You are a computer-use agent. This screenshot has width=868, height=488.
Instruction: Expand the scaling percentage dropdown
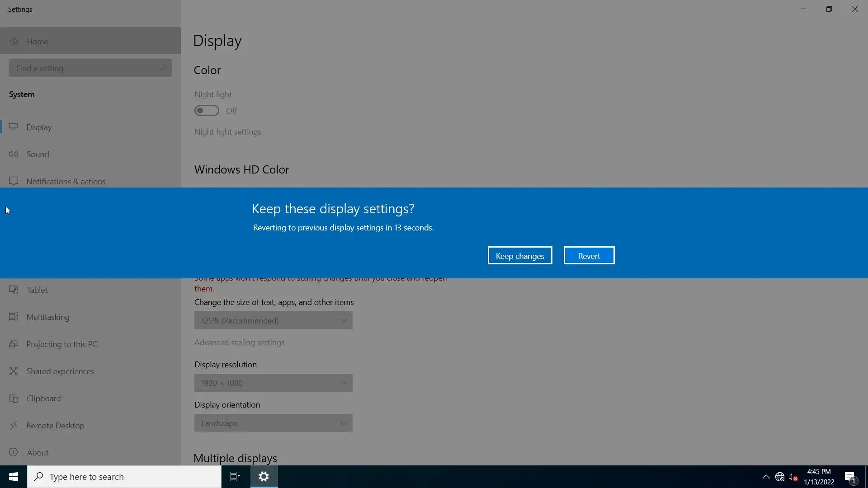coord(273,320)
